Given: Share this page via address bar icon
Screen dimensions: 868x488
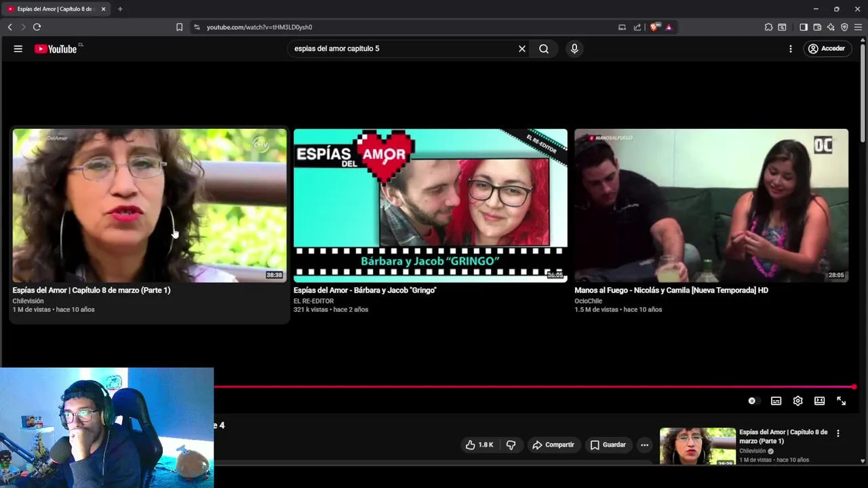Looking at the screenshot, I should point(637,27).
